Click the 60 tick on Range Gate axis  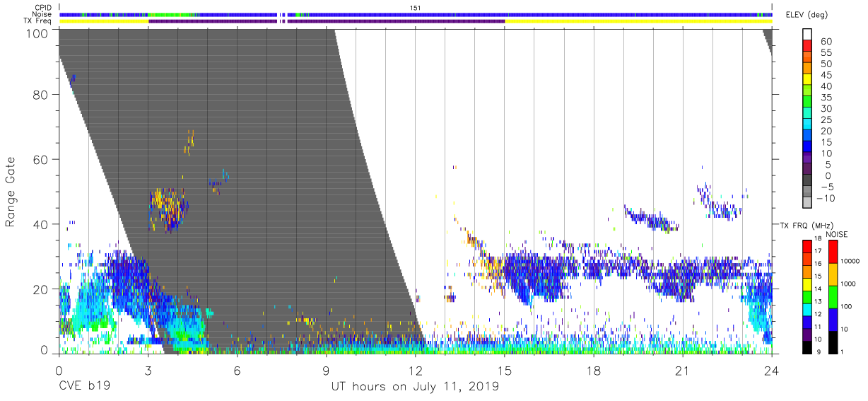pyautogui.click(x=41, y=159)
